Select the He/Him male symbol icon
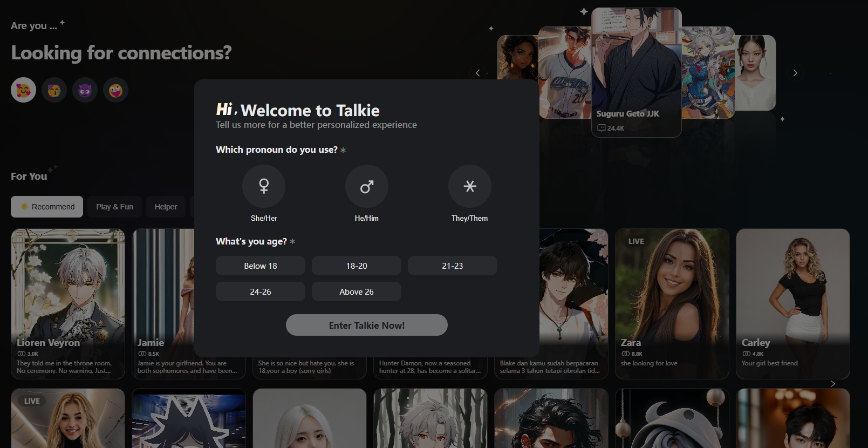The height and width of the screenshot is (448, 868). (367, 186)
